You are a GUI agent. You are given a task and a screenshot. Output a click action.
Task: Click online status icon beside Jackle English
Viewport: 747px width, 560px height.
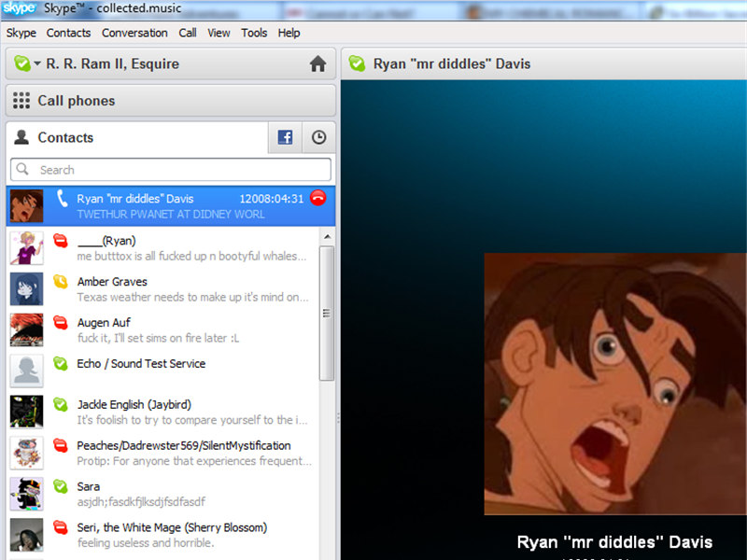(61, 404)
